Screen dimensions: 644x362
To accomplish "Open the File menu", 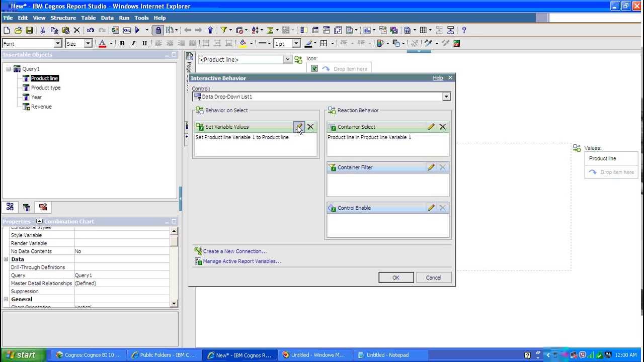I will 8,18.
